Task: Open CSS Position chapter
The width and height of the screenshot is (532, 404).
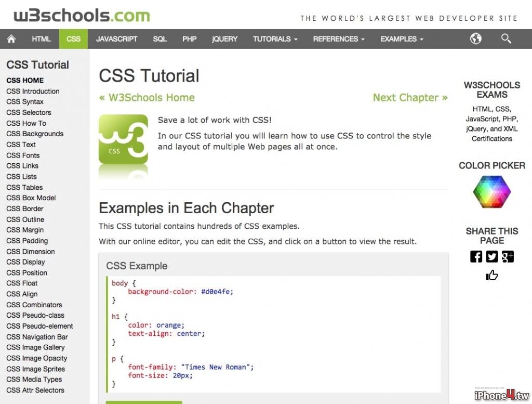Action: coord(27,273)
